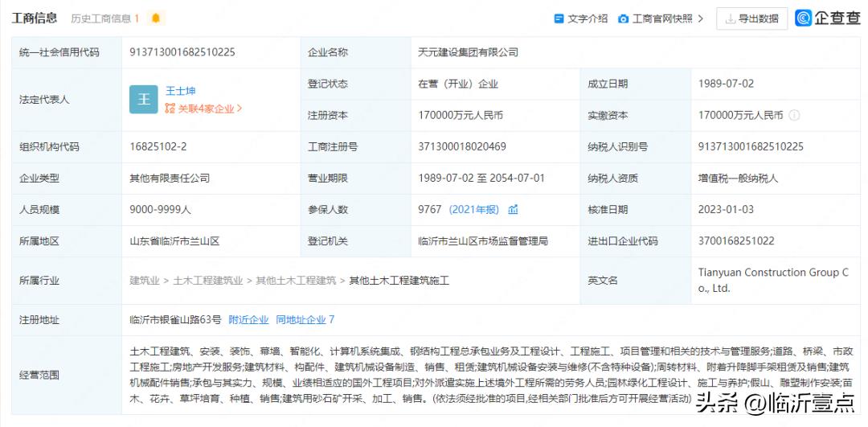Open 历史工商信息 1 tab

pos(104,18)
